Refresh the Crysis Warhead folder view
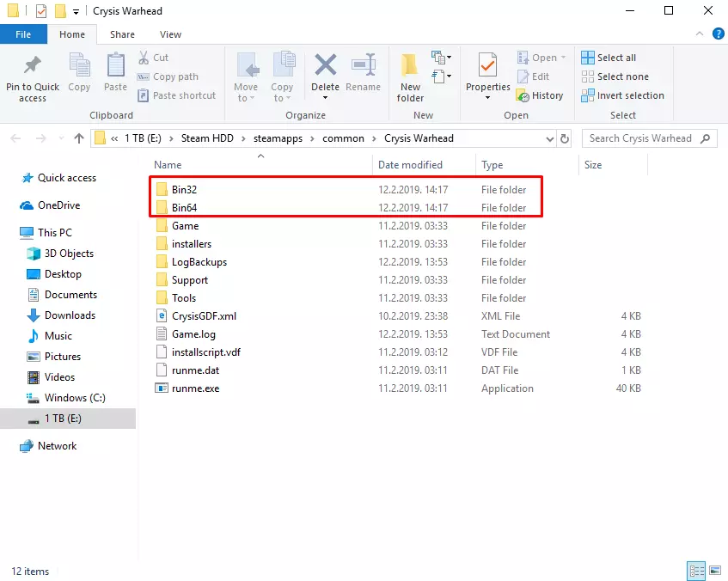Viewport: 728px width, 581px height. (565, 138)
